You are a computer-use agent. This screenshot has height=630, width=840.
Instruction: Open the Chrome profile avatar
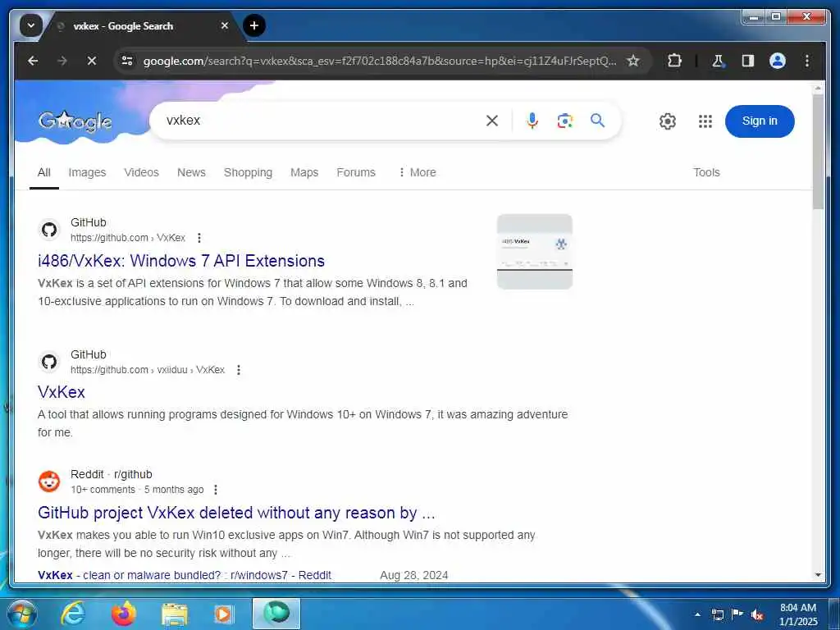778,61
